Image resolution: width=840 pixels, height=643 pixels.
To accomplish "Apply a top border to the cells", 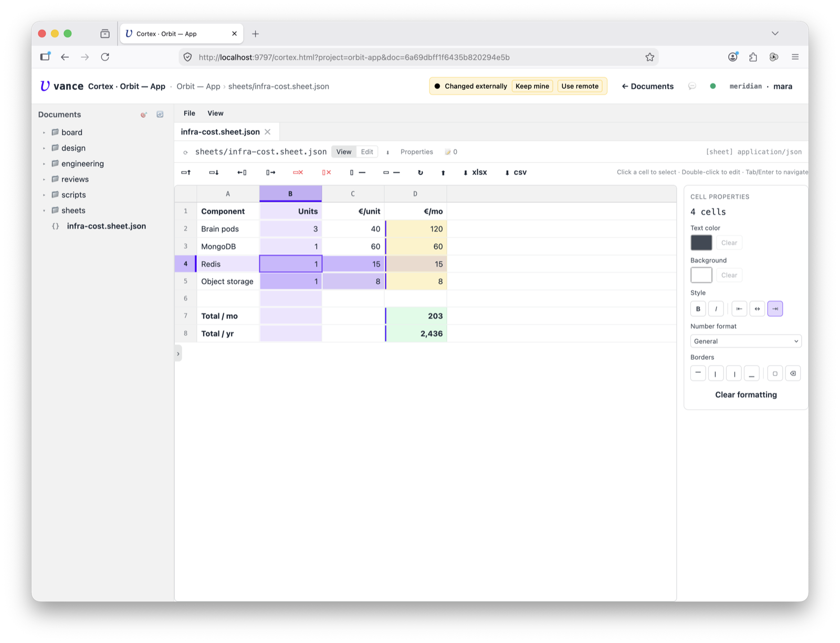I will pyautogui.click(x=698, y=374).
